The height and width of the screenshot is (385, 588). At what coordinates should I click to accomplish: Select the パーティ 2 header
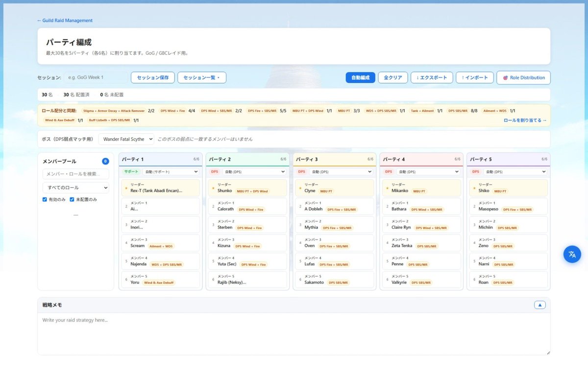(247, 159)
